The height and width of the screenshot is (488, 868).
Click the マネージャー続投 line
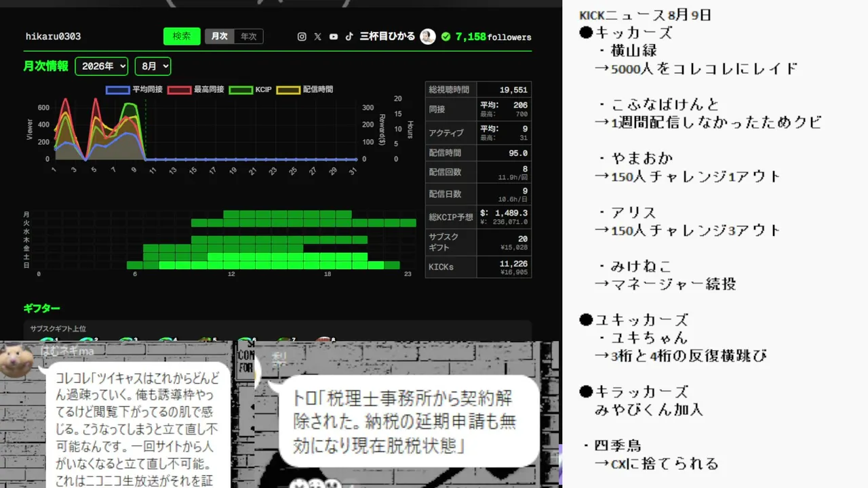[x=665, y=284]
